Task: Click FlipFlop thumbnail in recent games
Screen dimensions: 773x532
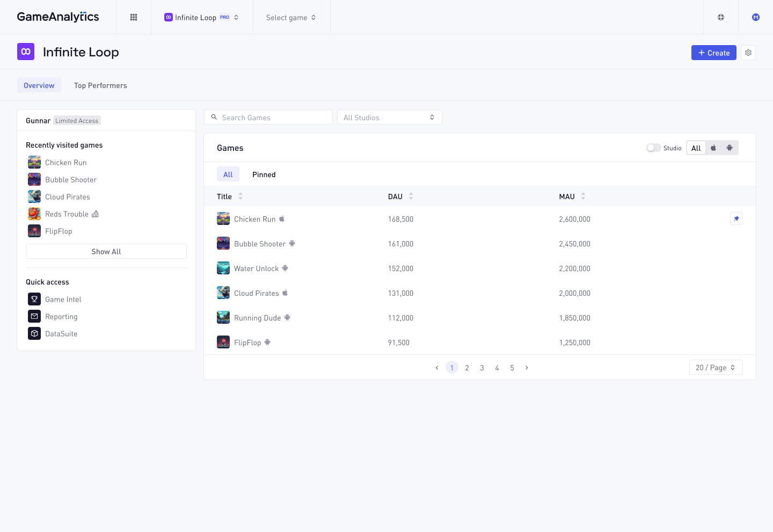Action: (x=34, y=231)
